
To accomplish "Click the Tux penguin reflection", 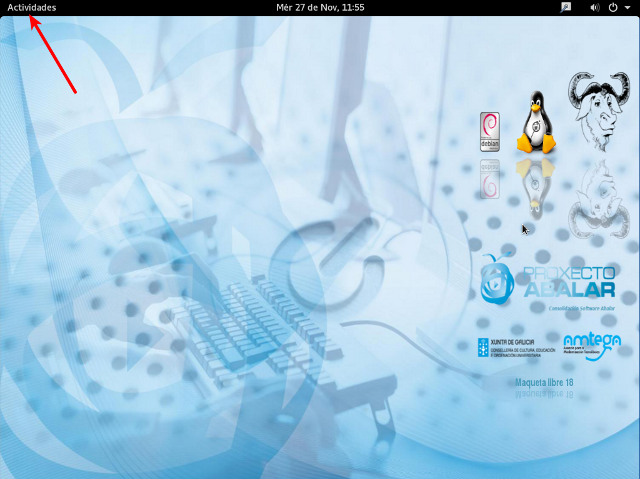I will 536,187.
